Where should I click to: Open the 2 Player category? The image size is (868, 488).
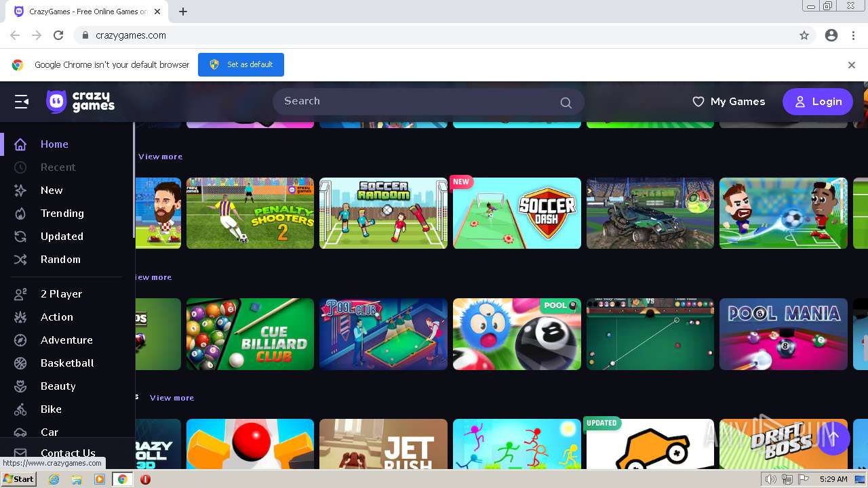tap(61, 294)
